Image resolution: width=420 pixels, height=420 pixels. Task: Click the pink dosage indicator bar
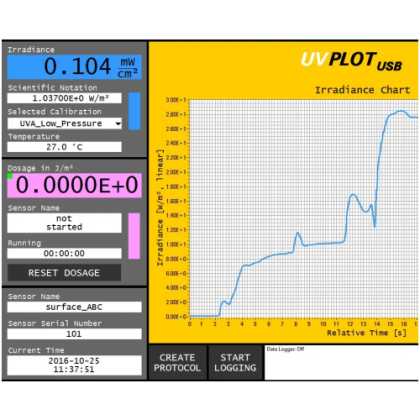tap(134, 236)
